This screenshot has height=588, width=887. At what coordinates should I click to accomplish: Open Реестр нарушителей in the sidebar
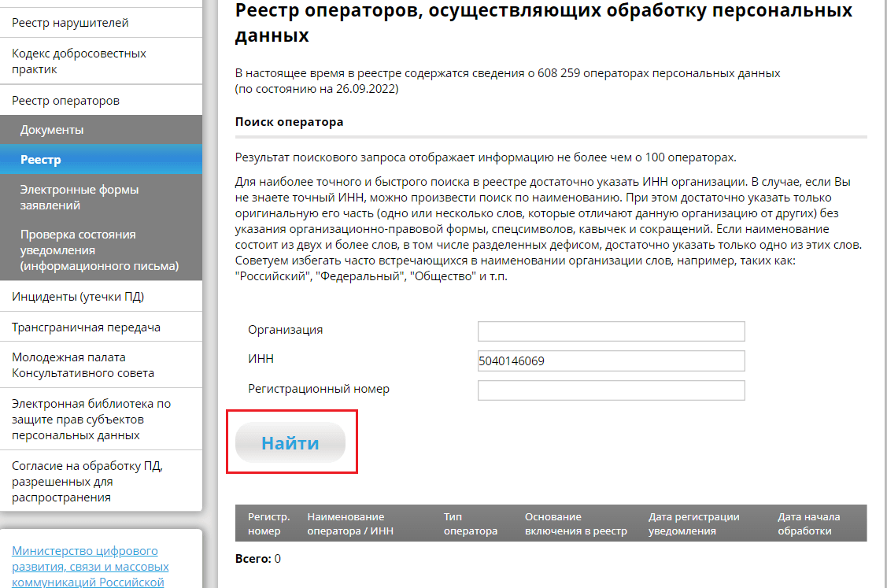point(70,23)
